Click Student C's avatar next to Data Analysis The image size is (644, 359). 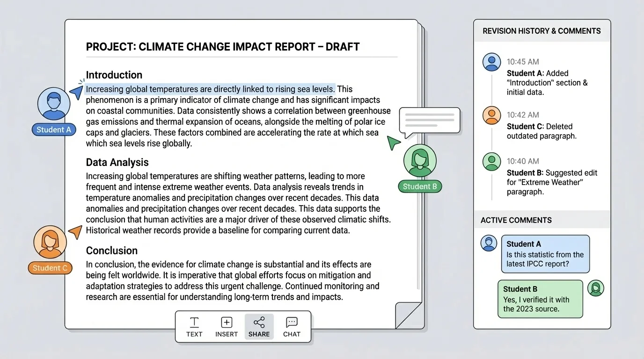[50, 242]
